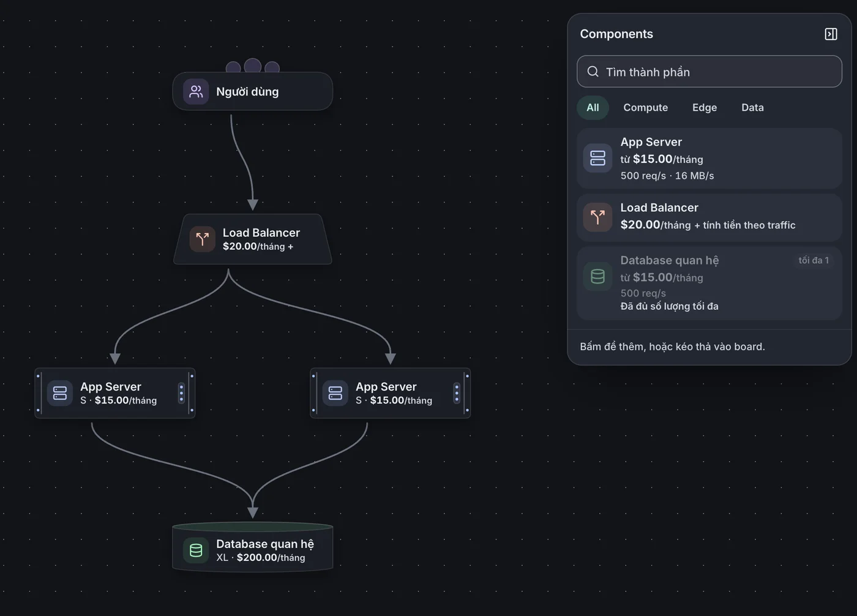
Task: Click the Bấm để thêm footer hint
Action: click(x=672, y=347)
